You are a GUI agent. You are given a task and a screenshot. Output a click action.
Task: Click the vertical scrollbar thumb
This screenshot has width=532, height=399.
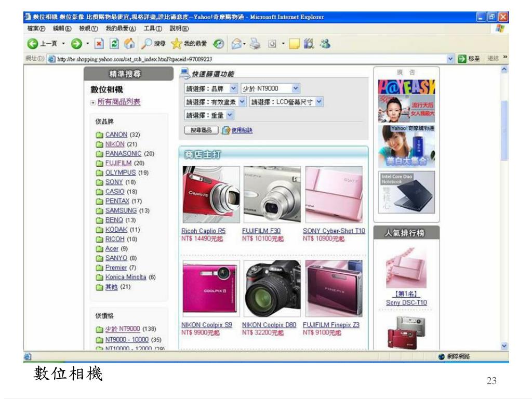pyautogui.click(x=504, y=130)
